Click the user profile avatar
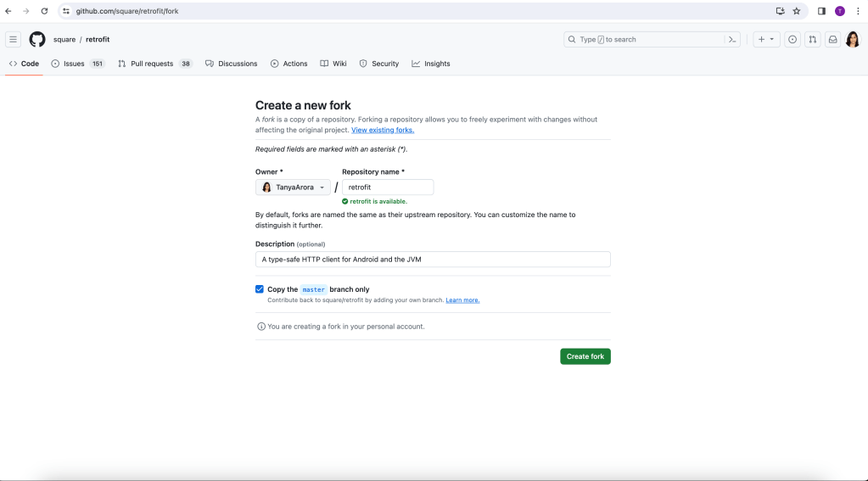The height and width of the screenshot is (481, 868). click(x=853, y=39)
